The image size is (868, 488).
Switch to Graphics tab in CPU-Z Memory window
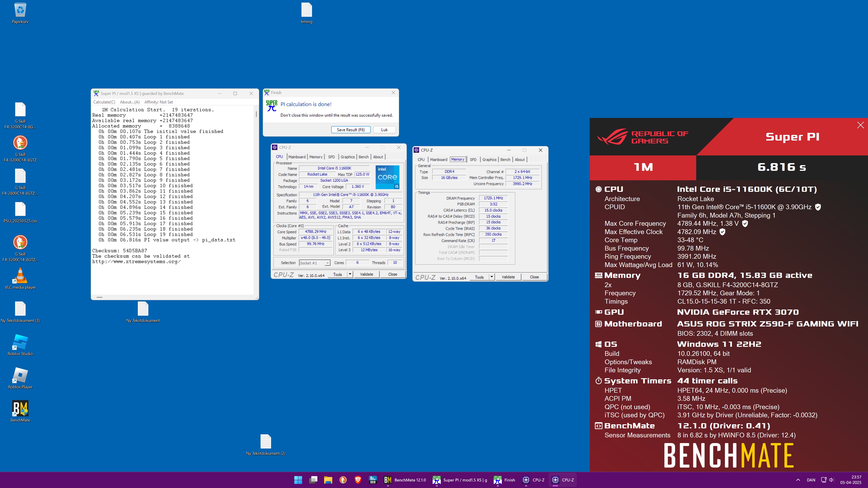point(489,159)
